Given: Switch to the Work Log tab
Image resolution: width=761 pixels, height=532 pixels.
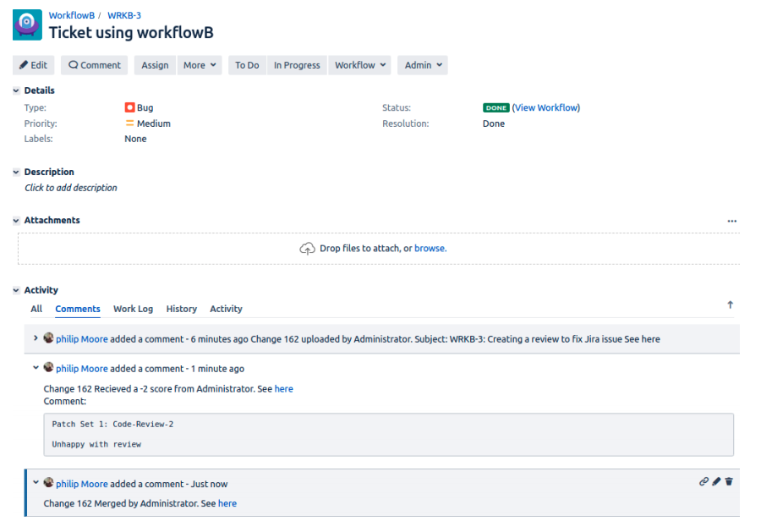Looking at the screenshot, I should (133, 309).
